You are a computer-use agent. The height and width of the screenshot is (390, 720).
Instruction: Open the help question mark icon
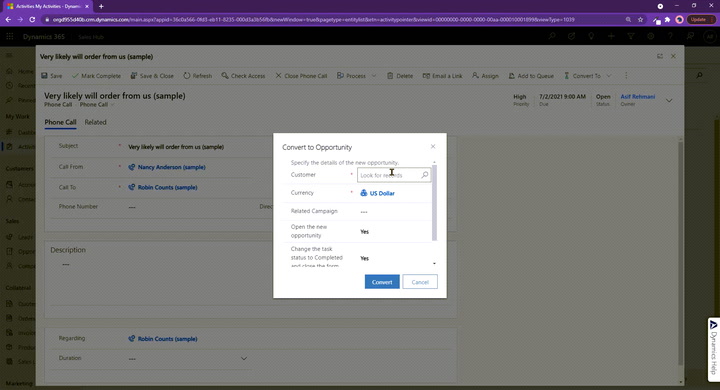[x=670, y=36]
